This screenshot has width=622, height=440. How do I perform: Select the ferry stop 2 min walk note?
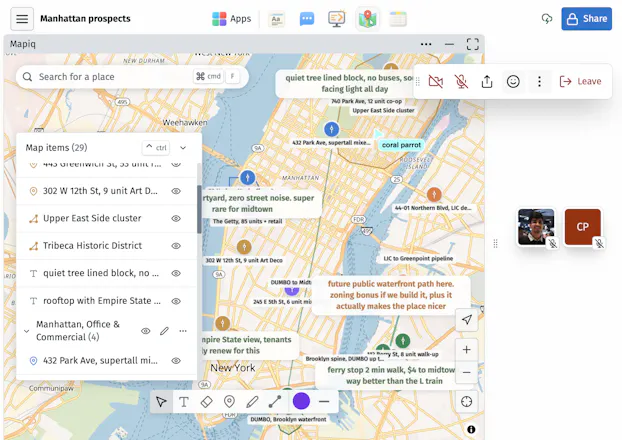pyautogui.click(x=391, y=375)
